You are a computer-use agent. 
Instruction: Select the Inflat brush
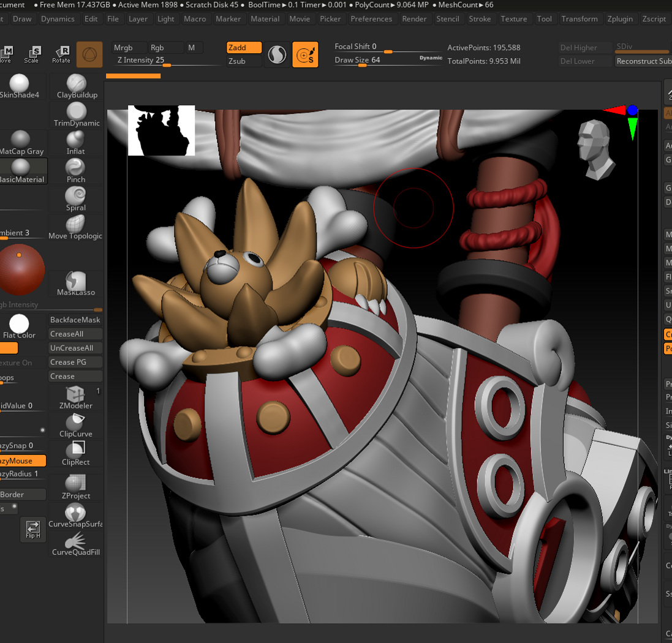click(76, 143)
